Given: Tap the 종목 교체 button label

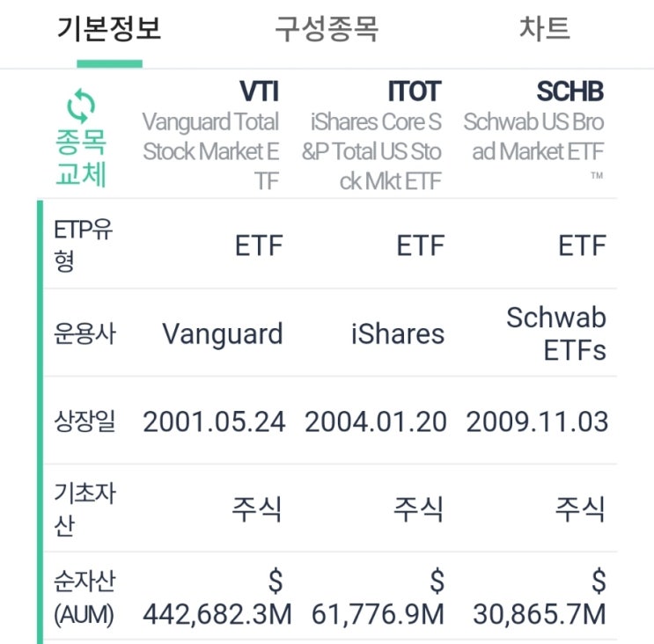Looking at the screenshot, I should tap(81, 158).
